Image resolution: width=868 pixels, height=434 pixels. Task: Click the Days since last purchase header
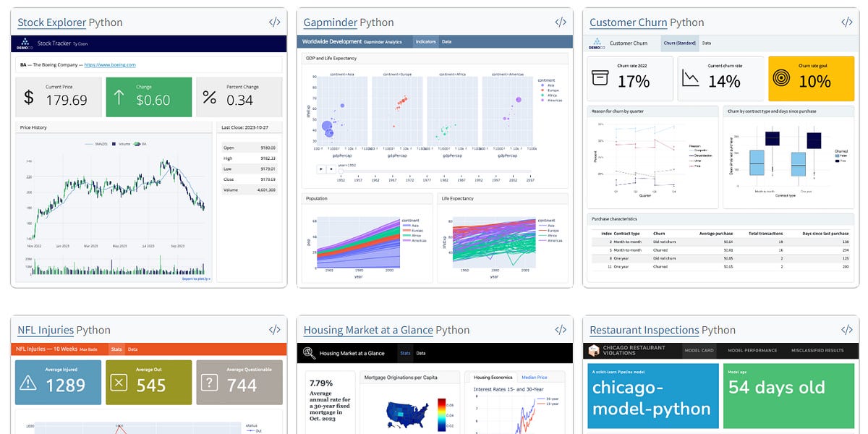coord(825,234)
